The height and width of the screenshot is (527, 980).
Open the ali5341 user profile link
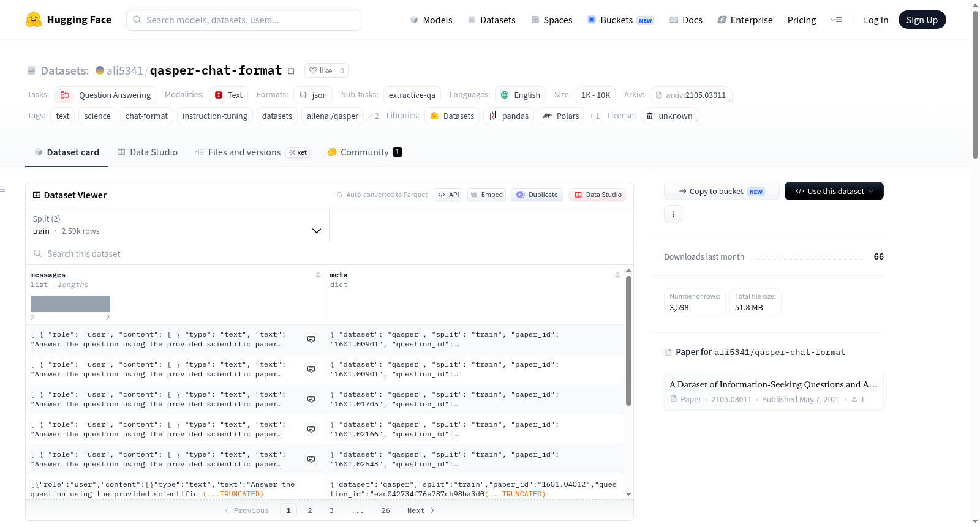pos(124,70)
